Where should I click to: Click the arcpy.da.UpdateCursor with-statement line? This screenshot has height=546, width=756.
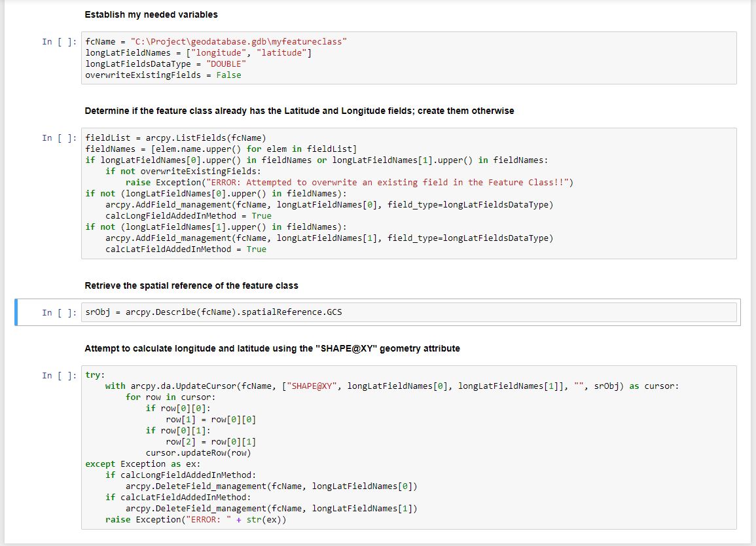pos(391,386)
